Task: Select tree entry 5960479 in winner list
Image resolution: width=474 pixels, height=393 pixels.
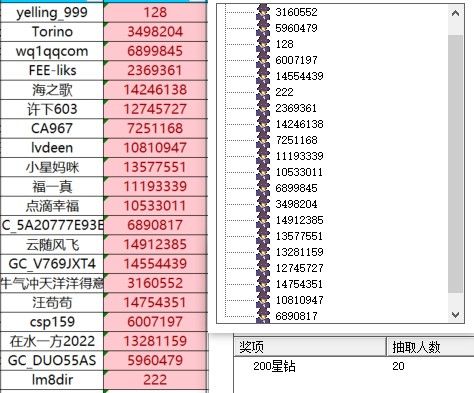Action: click(296, 28)
